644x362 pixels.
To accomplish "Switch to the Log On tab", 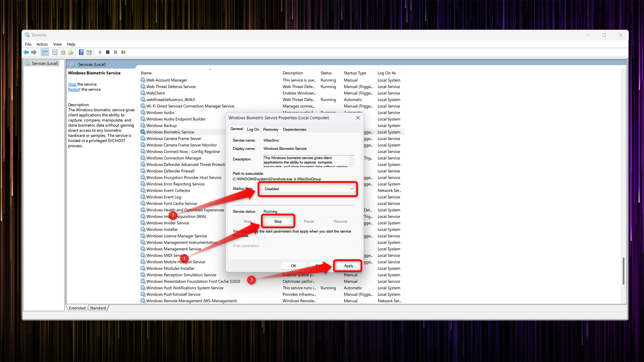I will (253, 130).
